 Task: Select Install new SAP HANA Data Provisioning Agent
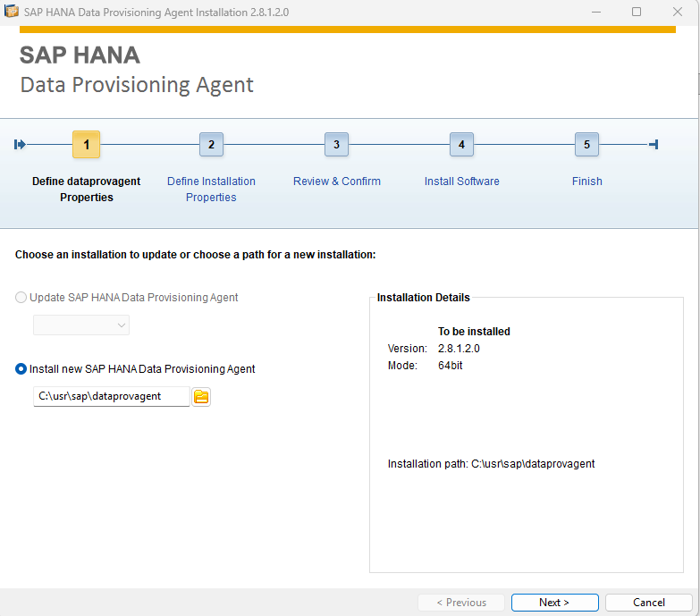pyautogui.click(x=21, y=368)
